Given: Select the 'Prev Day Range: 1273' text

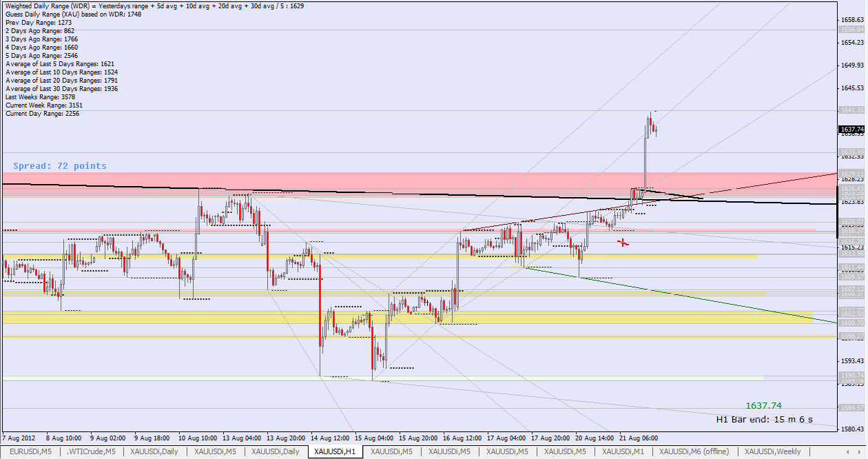Looking at the screenshot, I should pyautogui.click(x=39, y=23).
